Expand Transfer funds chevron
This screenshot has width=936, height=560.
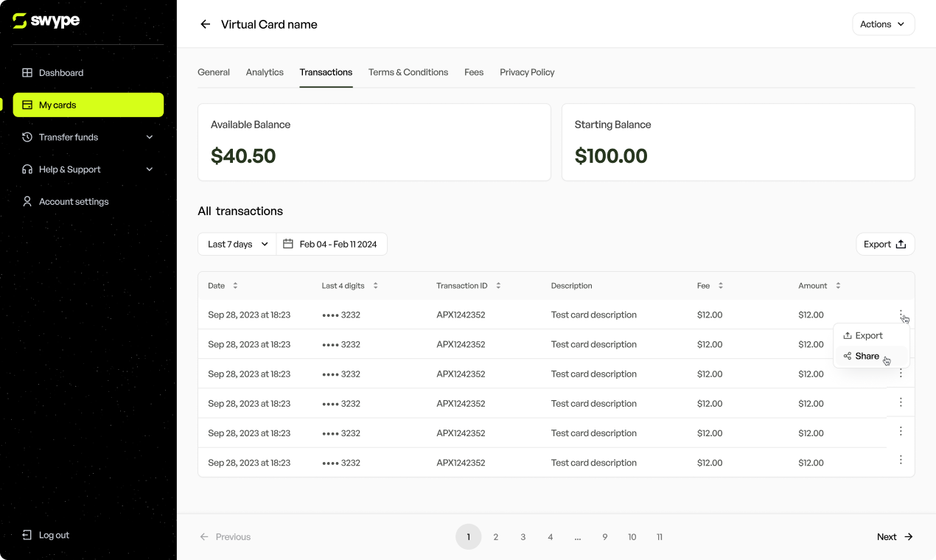(150, 137)
